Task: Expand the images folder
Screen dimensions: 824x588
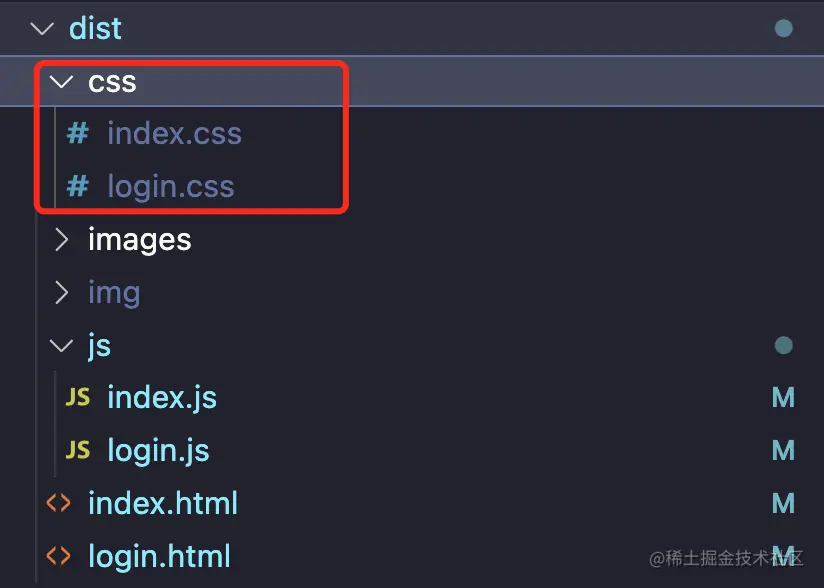Action: (60, 239)
